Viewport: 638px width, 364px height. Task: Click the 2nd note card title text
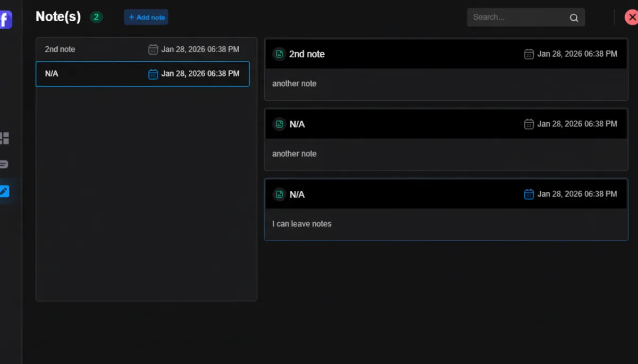click(307, 54)
